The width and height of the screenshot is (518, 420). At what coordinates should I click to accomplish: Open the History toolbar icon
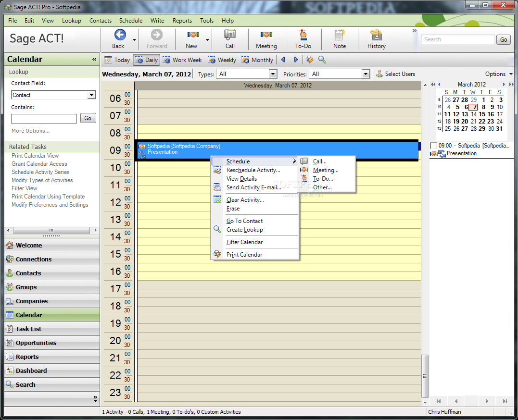376,35
